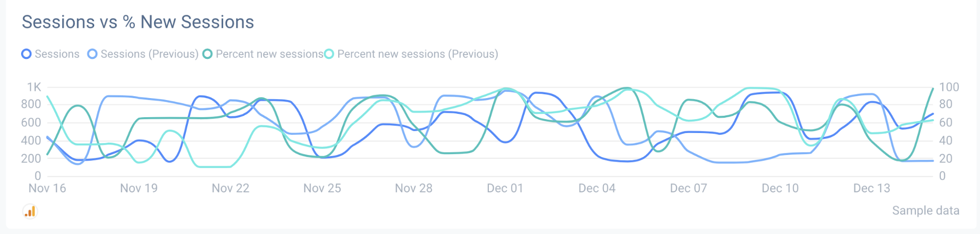980x234 pixels.
Task: Select the Nov 16 date on the x-axis
Action: 47,188
